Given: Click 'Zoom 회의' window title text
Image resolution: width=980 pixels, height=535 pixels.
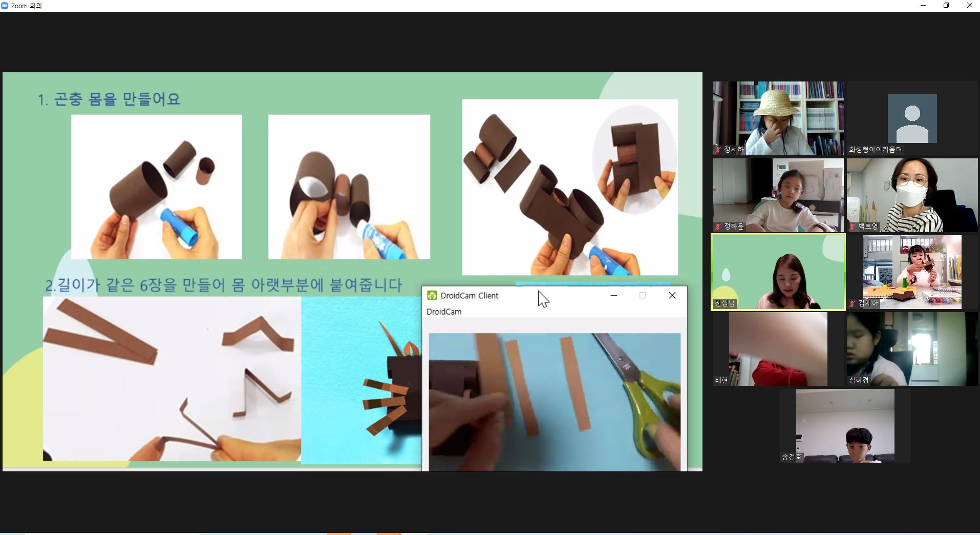Looking at the screenshot, I should click(x=26, y=6).
